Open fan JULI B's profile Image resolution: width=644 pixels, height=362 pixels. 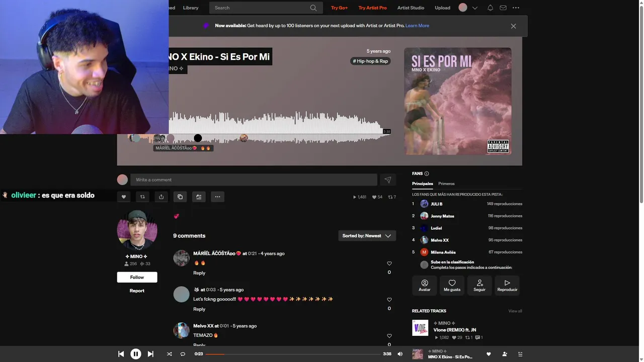436,204
